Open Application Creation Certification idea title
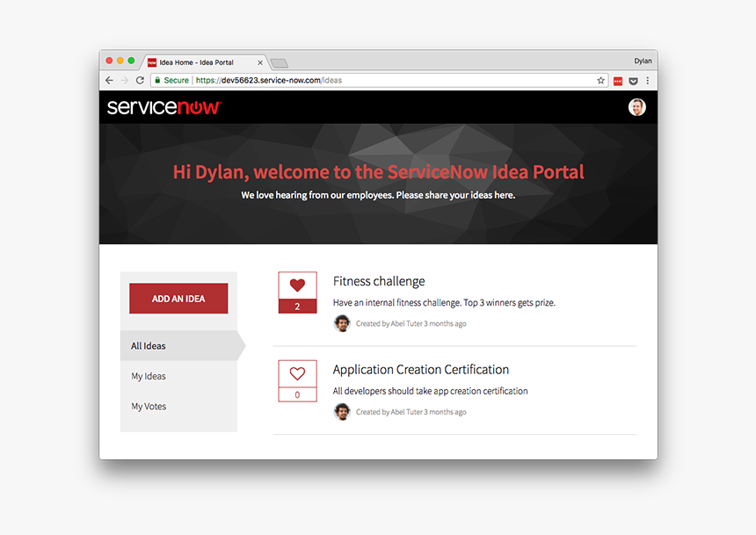Screen dimensions: 756x535 [421, 370]
